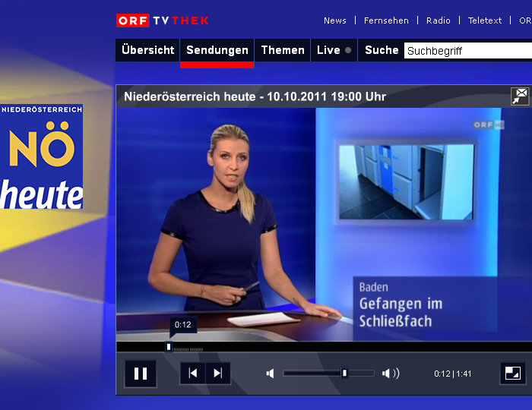
Task: Click the video progress bar handle
Action: tap(169, 347)
